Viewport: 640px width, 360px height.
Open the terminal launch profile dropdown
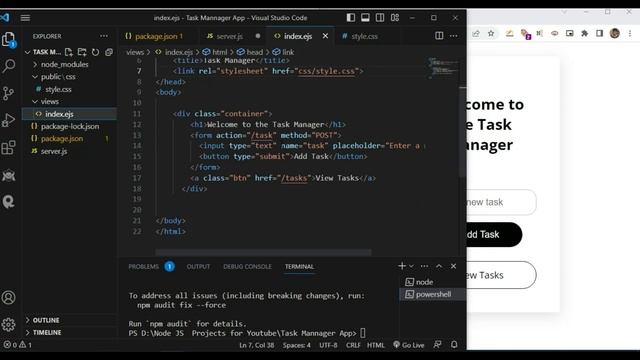(411, 266)
